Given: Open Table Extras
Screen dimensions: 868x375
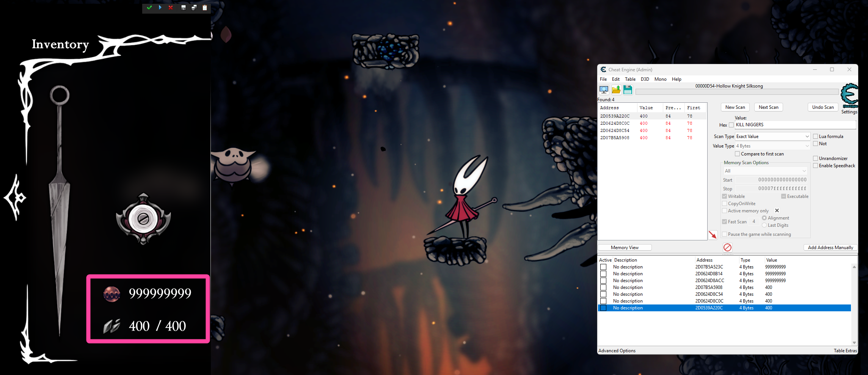Looking at the screenshot, I should 845,351.
